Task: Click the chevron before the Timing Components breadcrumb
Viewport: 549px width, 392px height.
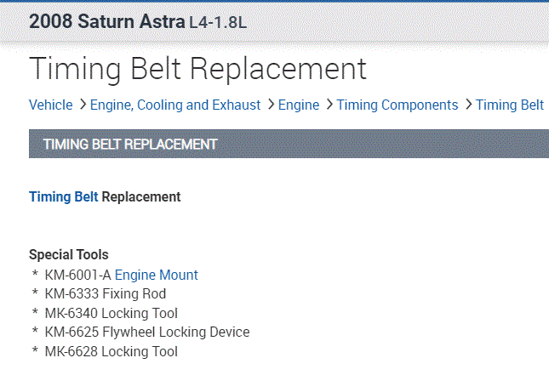Action: click(x=329, y=105)
